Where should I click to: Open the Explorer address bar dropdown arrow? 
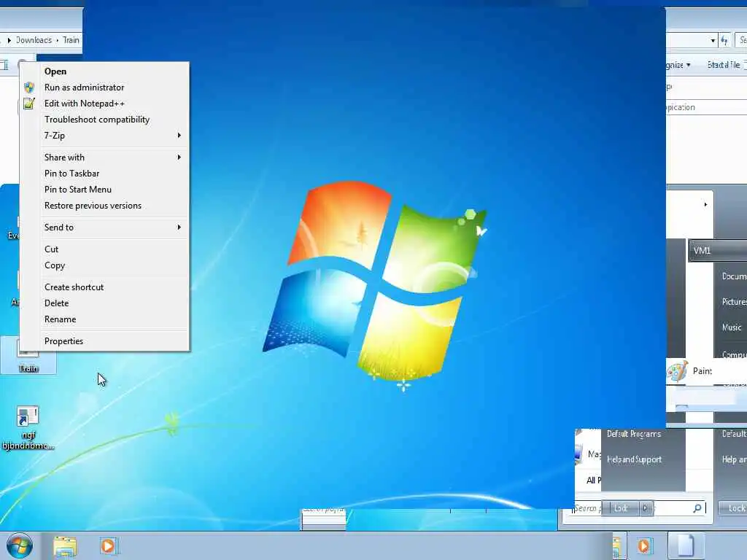point(713,41)
